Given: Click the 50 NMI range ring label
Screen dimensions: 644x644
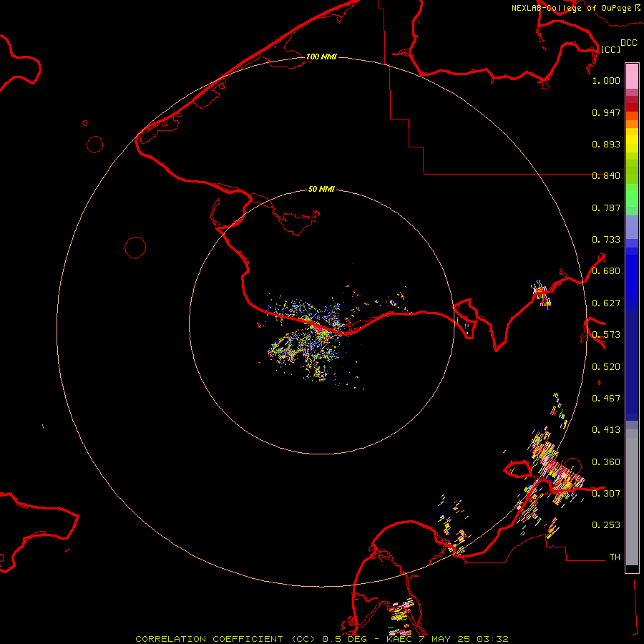Looking at the screenshot, I should pyautogui.click(x=321, y=189).
